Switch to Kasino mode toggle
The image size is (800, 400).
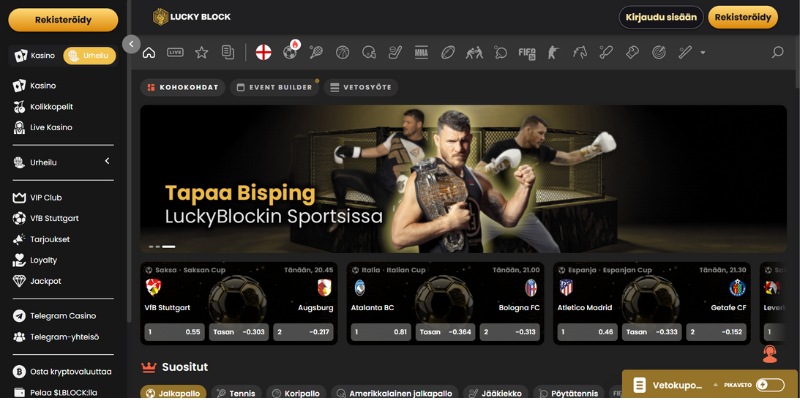point(34,56)
